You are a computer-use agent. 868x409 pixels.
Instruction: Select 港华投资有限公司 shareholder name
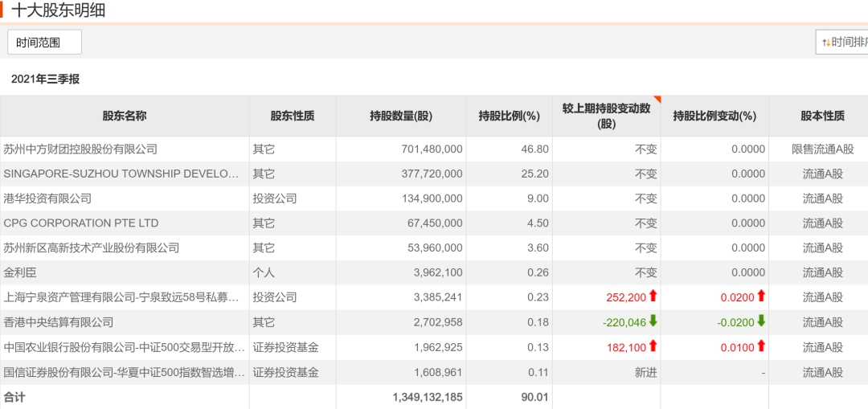47,198
